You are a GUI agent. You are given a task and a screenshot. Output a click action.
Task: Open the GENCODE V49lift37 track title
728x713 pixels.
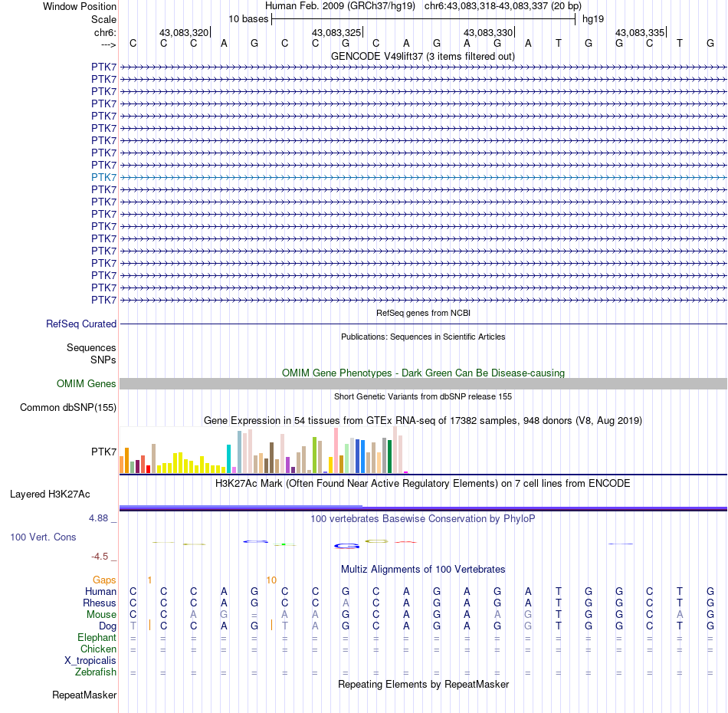423,56
